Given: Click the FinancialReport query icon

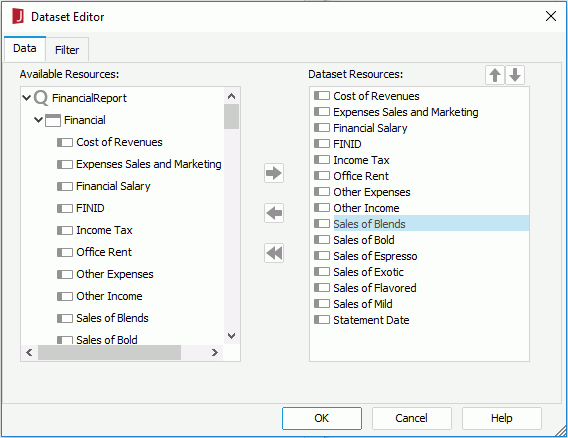Looking at the screenshot, I should (x=41, y=98).
